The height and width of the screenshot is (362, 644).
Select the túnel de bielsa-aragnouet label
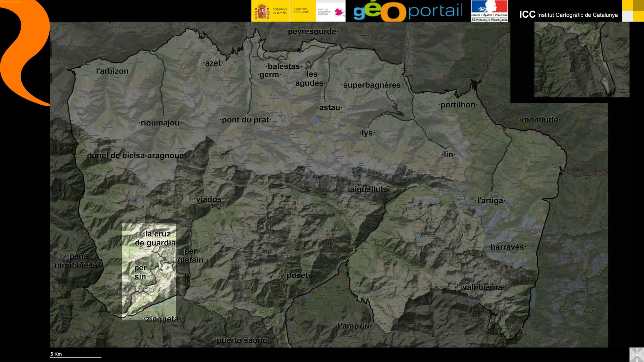138,156
